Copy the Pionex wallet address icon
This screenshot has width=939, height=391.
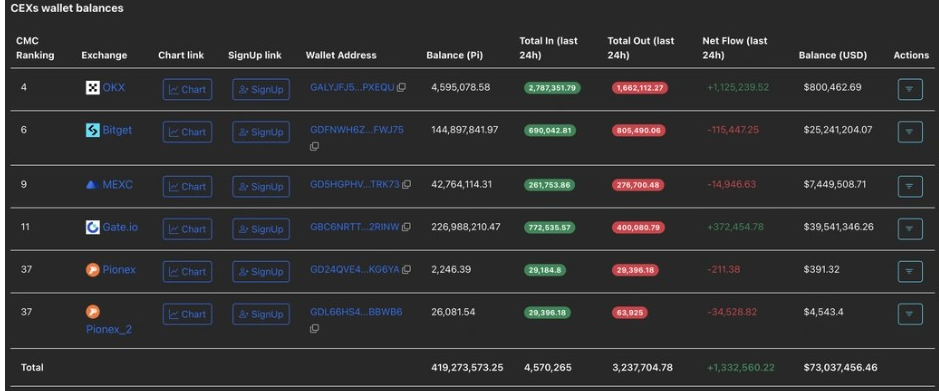[x=407, y=270]
